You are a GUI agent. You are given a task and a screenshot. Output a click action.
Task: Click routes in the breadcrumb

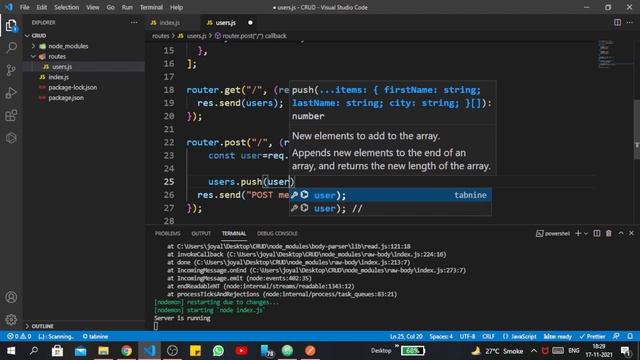[160, 36]
